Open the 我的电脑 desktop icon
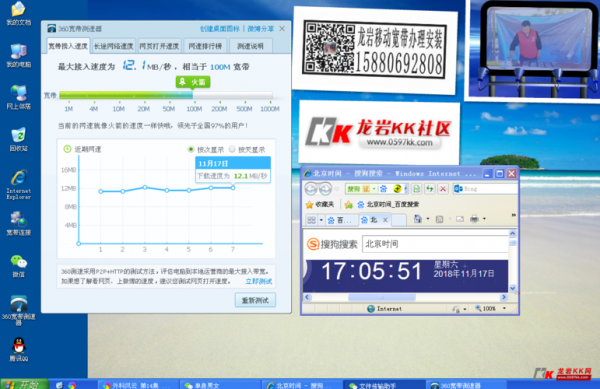 point(18,55)
